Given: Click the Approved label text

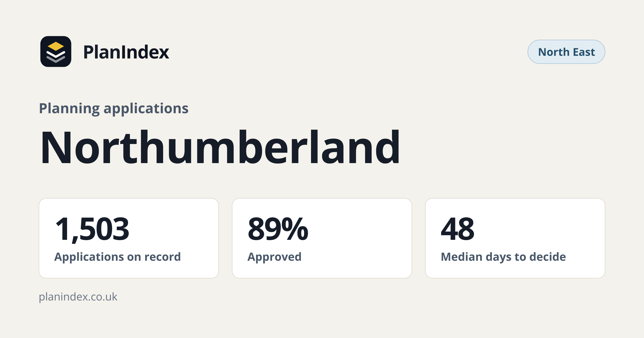Looking at the screenshot, I should (275, 257).
